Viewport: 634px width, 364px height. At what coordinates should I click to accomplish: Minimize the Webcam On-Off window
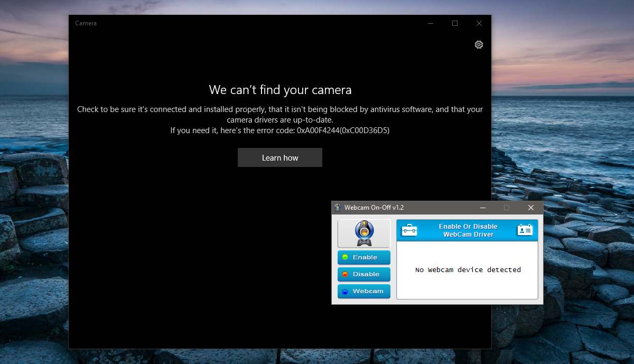click(482, 207)
